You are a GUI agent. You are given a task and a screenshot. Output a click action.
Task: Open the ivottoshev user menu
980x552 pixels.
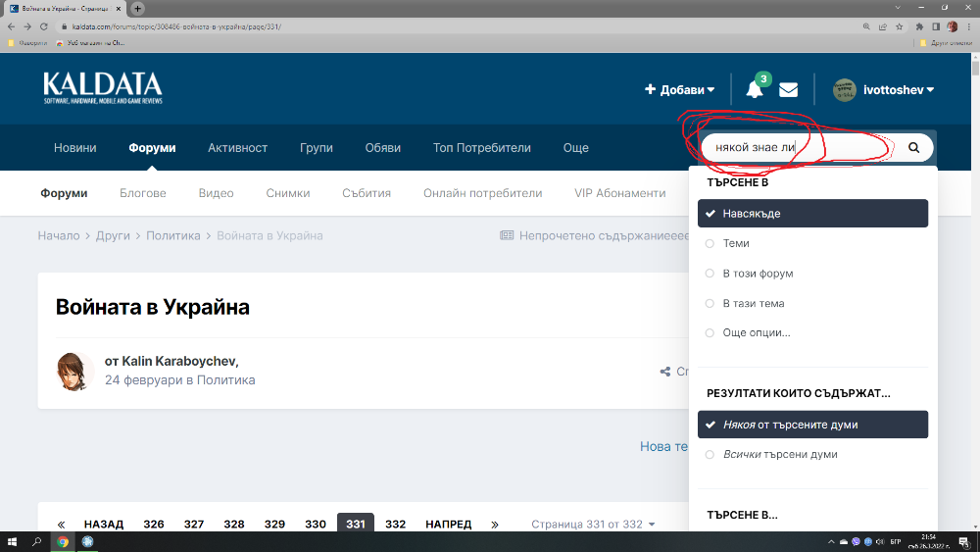tap(899, 90)
